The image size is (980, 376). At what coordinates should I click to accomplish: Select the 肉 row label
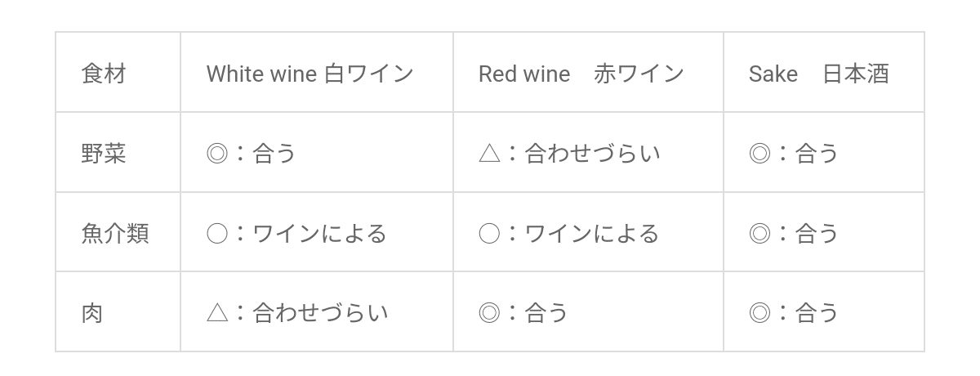point(92,312)
